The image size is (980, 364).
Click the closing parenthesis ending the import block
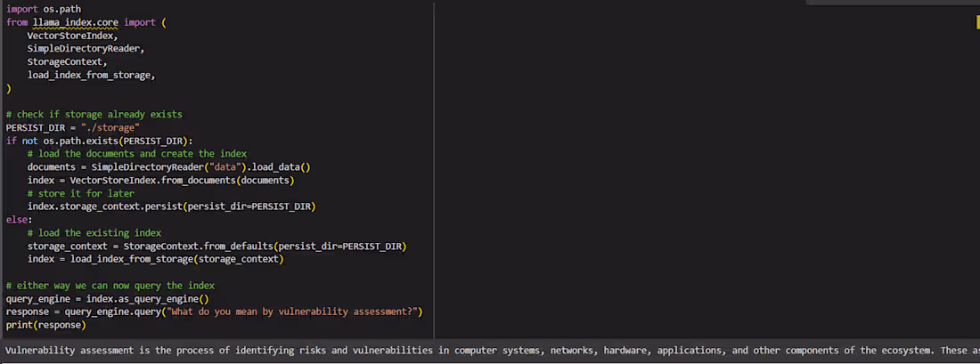pyautogui.click(x=9, y=88)
